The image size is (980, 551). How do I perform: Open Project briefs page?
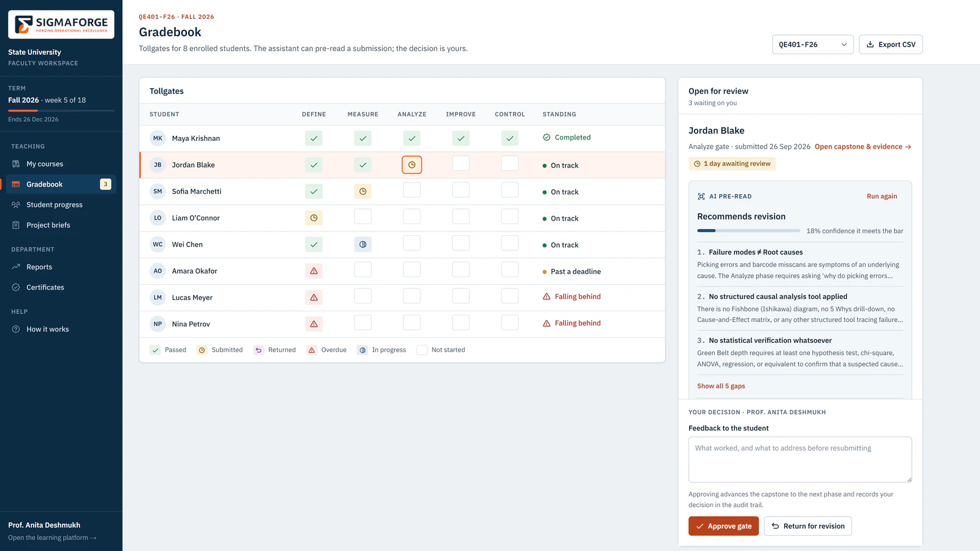click(x=61, y=225)
